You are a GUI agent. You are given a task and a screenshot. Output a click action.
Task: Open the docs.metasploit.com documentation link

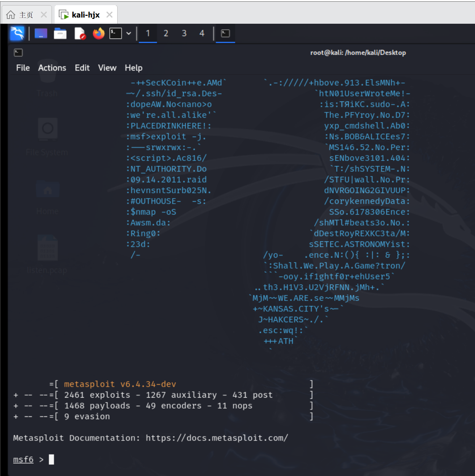pyautogui.click(x=217, y=438)
